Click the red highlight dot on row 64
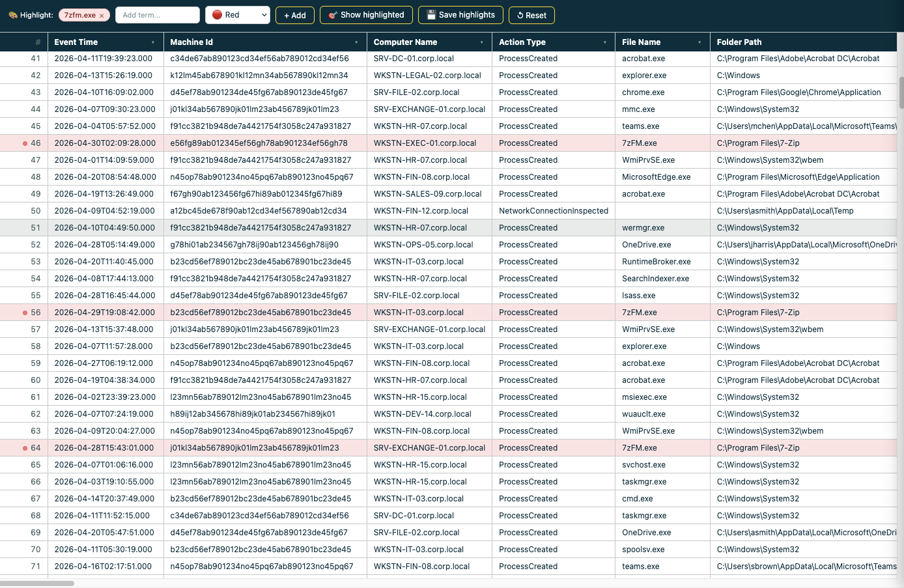Image resolution: width=904 pixels, height=588 pixels. pyautogui.click(x=25, y=448)
